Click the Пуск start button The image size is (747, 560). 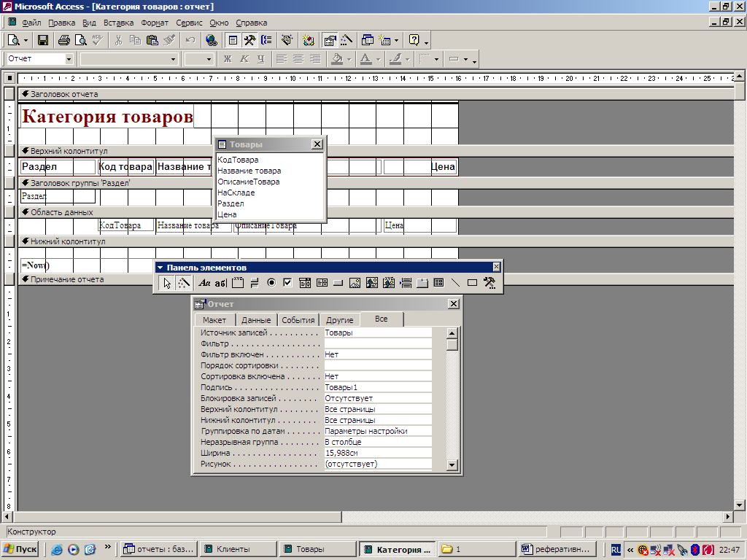(20, 549)
